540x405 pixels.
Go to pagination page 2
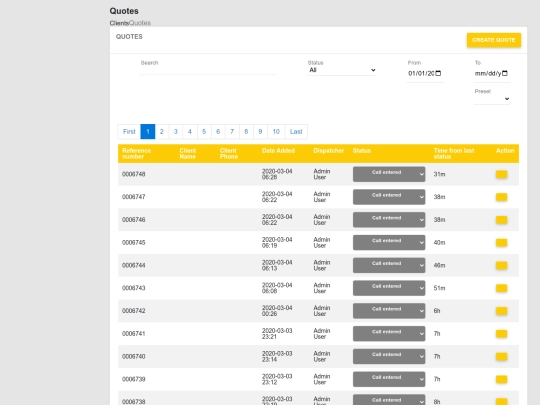point(162,132)
